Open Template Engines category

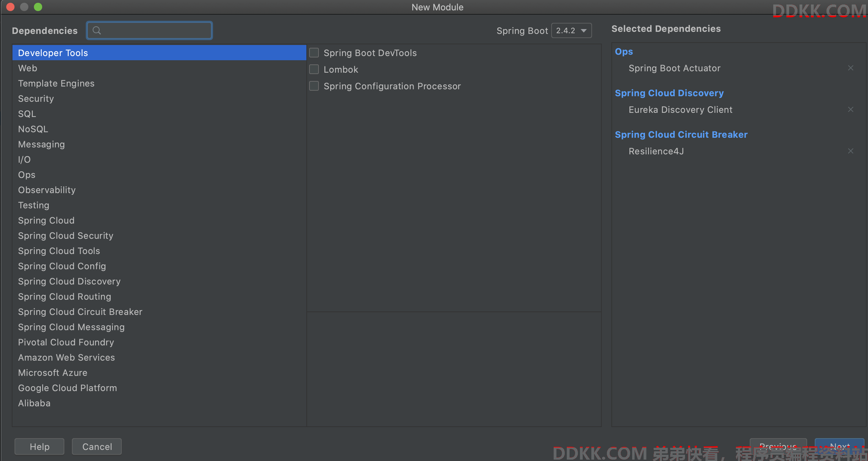pyautogui.click(x=159, y=83)
